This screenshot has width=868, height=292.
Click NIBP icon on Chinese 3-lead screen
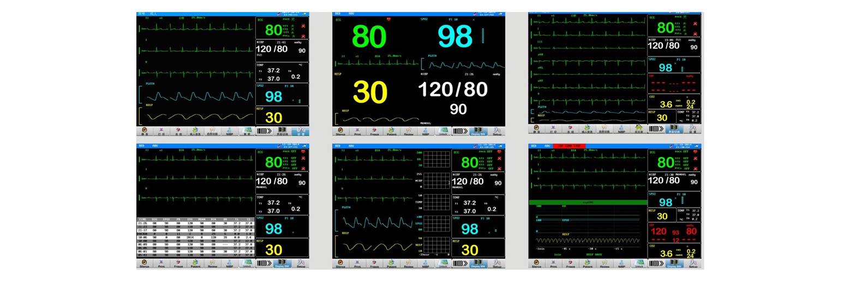point(230,131)
